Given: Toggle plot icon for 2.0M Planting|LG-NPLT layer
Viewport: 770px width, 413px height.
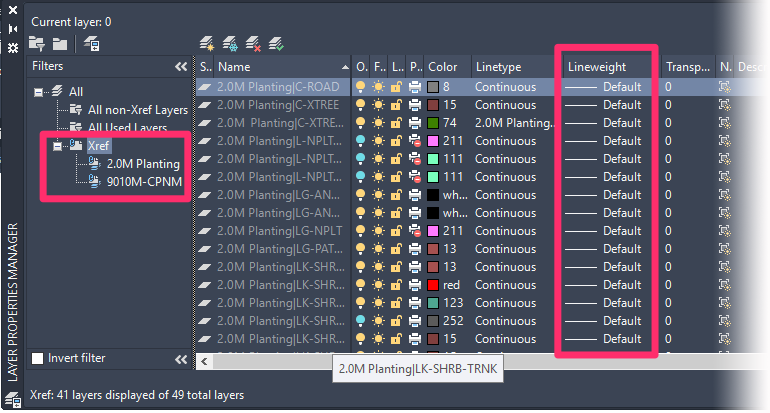Looking at the screenshot, I should tap(415, 231).
